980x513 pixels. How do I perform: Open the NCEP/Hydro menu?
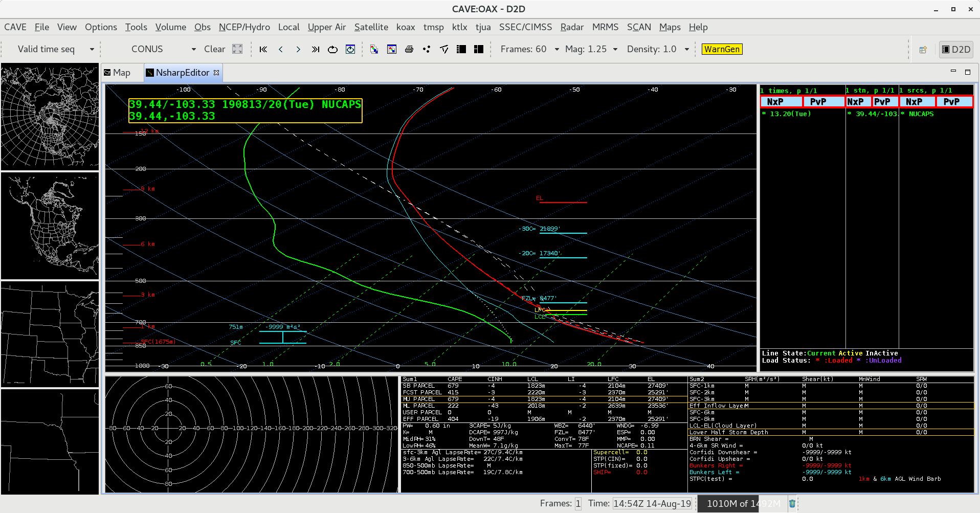coord(244,27)
